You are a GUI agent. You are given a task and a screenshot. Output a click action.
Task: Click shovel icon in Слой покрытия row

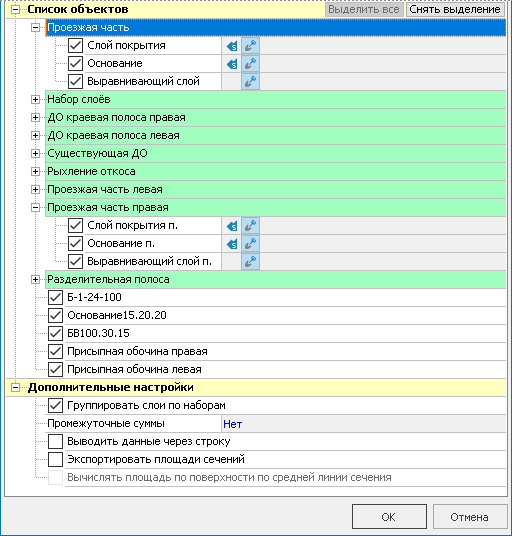251,46
